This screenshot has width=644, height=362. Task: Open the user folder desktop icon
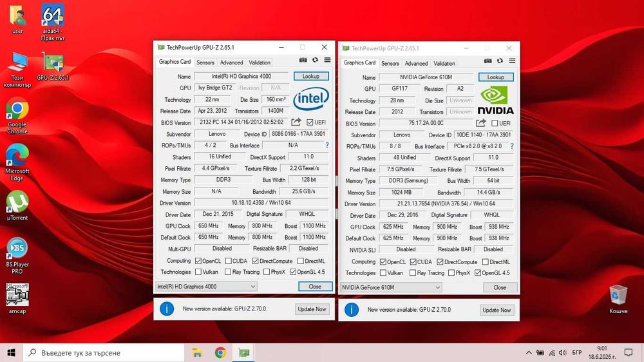(x=17, y=19)
